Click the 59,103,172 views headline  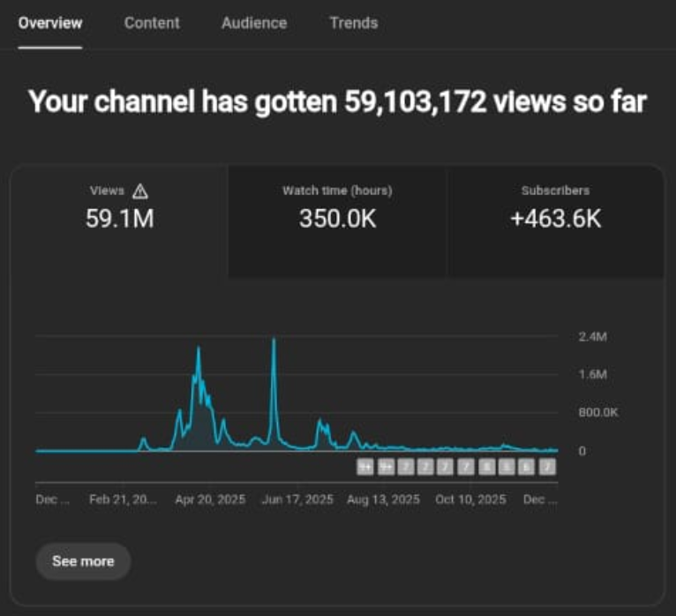click(x=338, y=101)
